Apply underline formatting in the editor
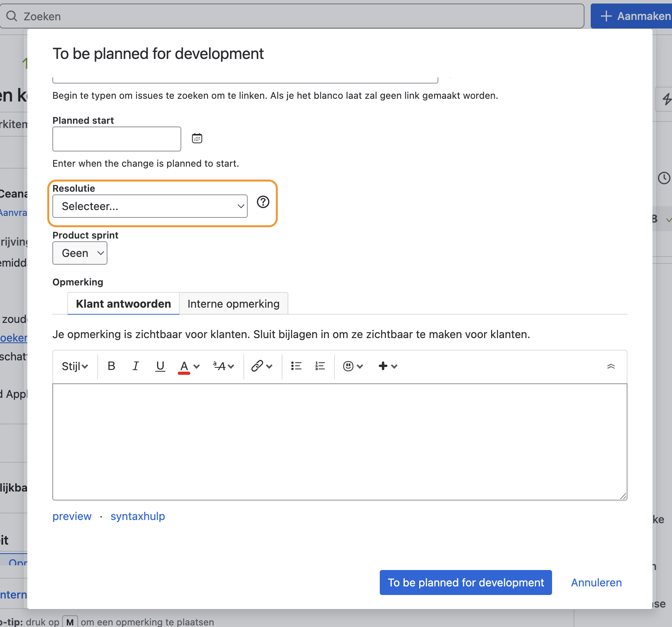The width and height of the screenshot is (672, 627). tap(160, 366)
